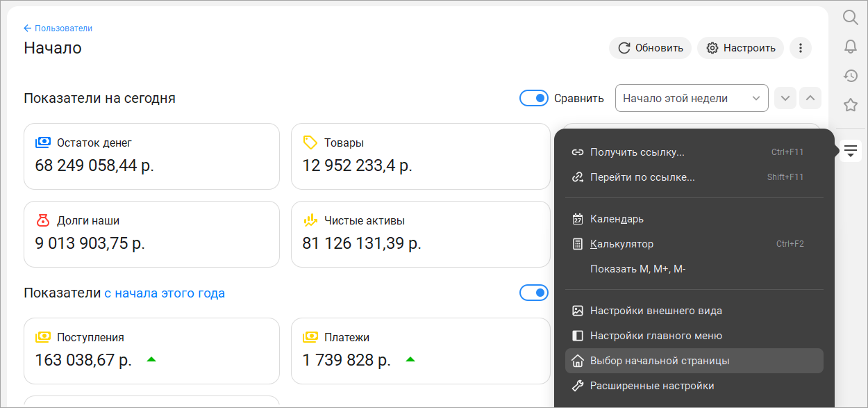Toggle the Сравнить switch for today's indicators

(x=534, y=98)
